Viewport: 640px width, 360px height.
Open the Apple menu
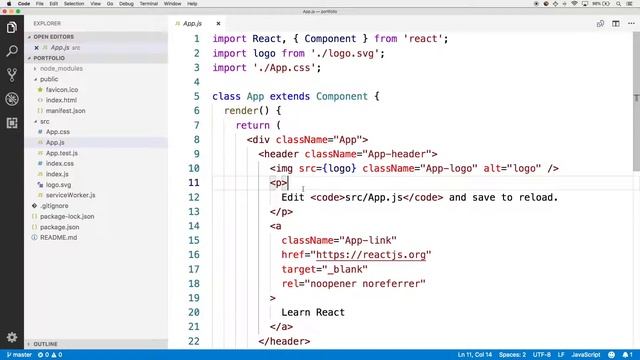coord(9,4)
